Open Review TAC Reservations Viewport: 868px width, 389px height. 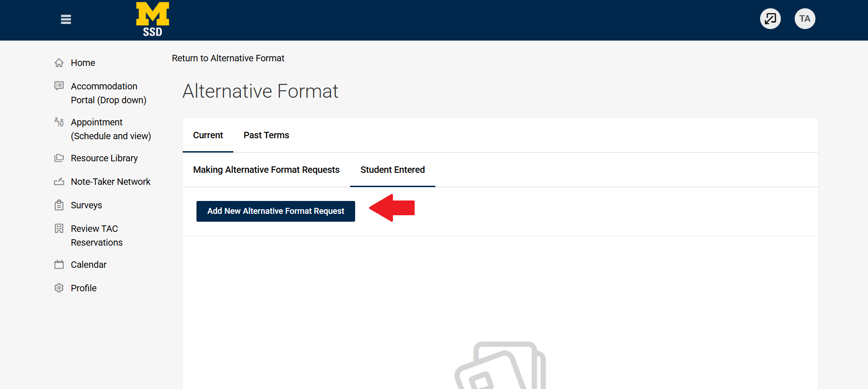click(97, 236)
